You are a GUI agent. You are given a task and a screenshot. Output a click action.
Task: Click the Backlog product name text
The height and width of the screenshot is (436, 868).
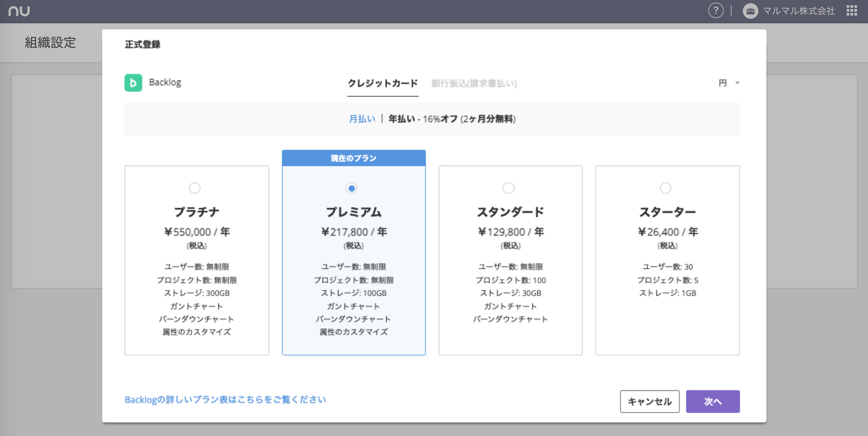pyautogui.click(x=165, y=82)
